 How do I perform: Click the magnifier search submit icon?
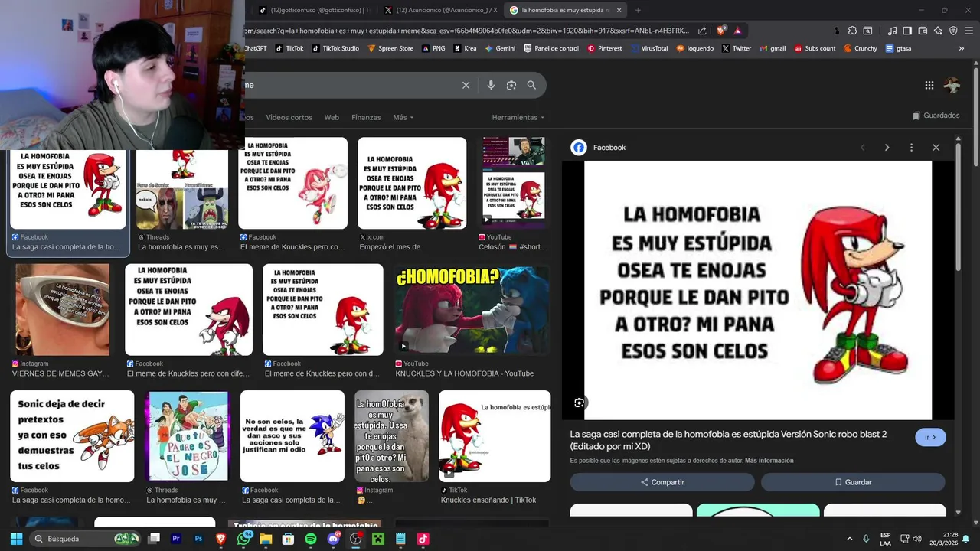(x=531, y=85)
